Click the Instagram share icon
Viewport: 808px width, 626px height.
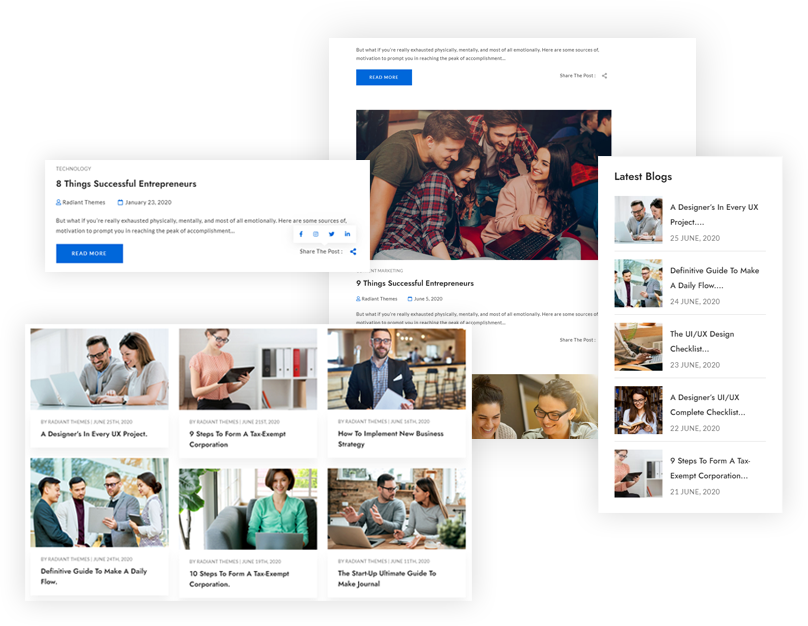(316, 234)
